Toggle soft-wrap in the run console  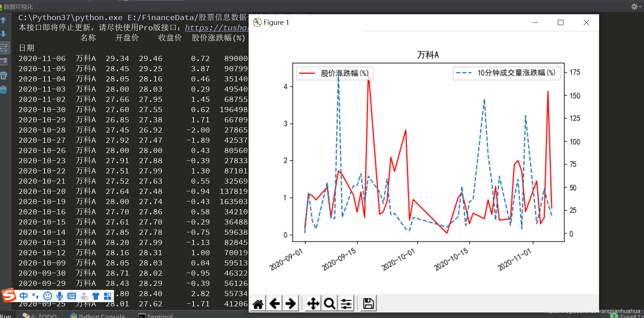(4, 48)
